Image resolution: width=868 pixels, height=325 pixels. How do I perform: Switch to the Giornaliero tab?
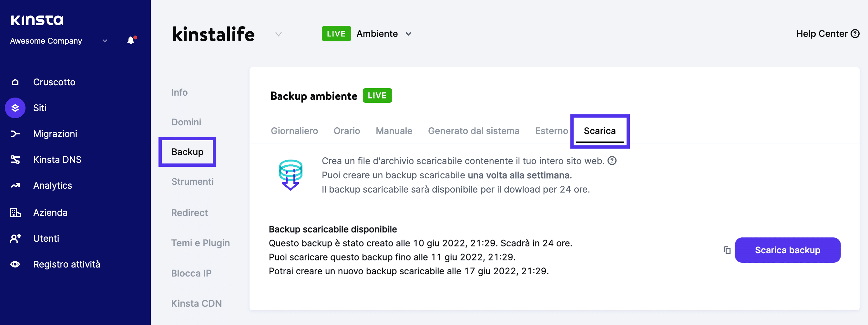pos(294,131)
